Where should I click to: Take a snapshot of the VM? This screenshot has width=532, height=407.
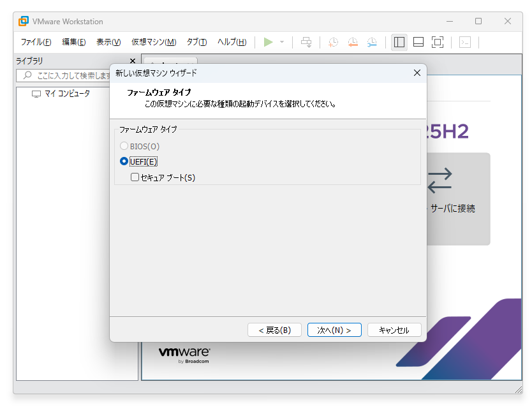pos(332,42)
